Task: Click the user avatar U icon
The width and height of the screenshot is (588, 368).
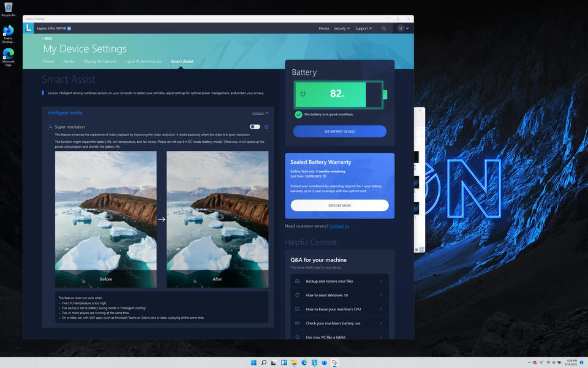Action: [401, 28]
